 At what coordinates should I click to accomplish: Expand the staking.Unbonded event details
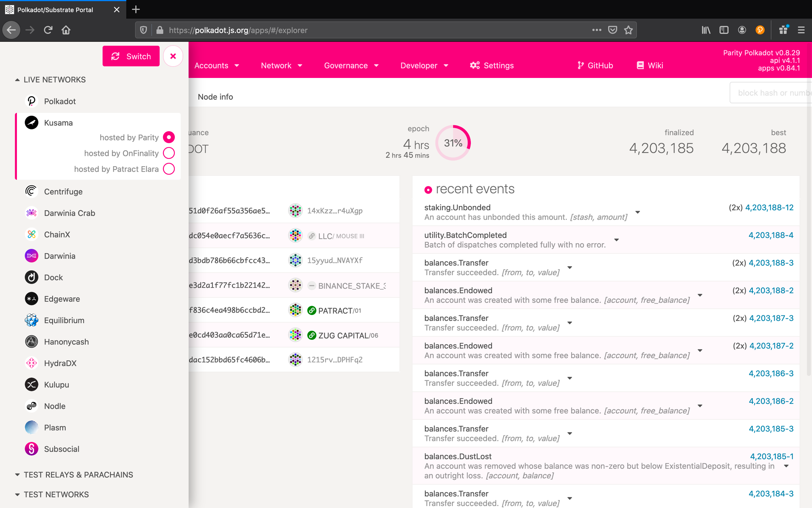coord(637,212)
